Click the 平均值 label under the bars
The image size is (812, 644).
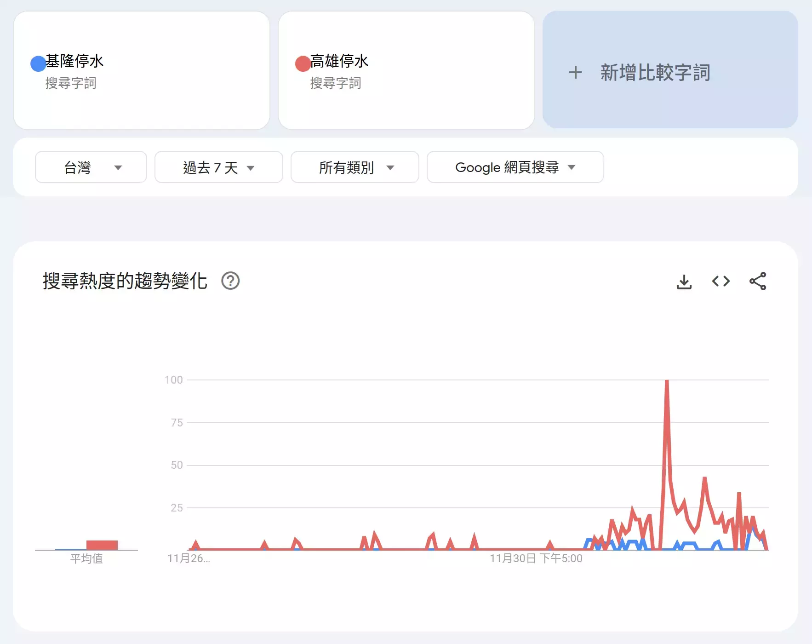tap(86, 558)
